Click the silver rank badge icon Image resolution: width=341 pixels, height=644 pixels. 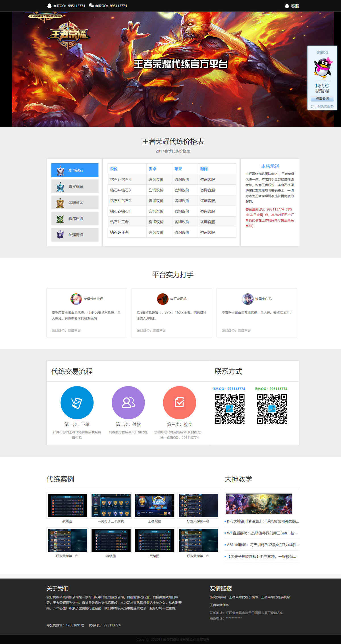tap(60, 219)
